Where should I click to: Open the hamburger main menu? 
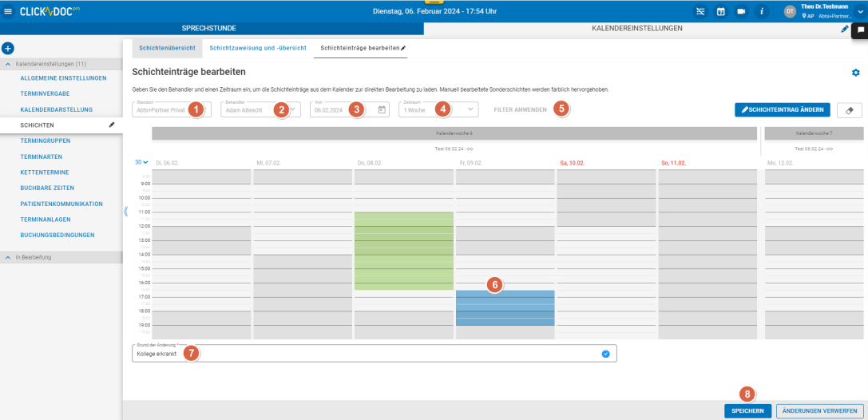[x=9, y=11]
